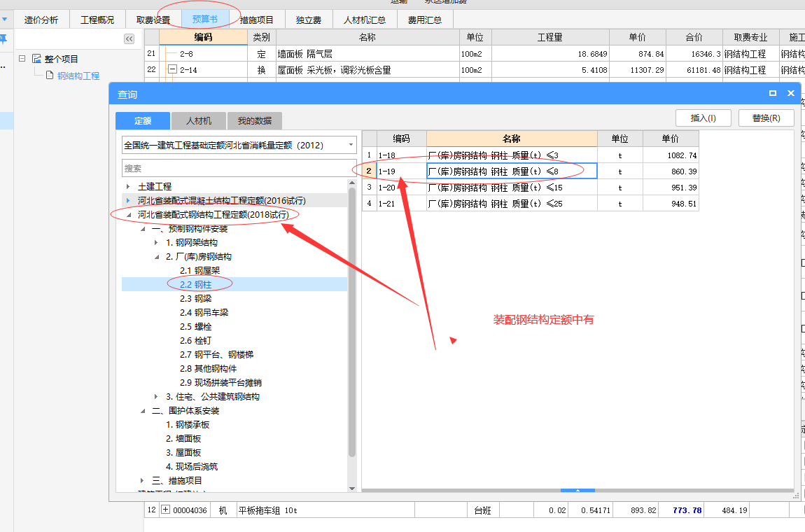Select 2. 墙面板 tree item
805x532 pixels.
pos(183,438)
